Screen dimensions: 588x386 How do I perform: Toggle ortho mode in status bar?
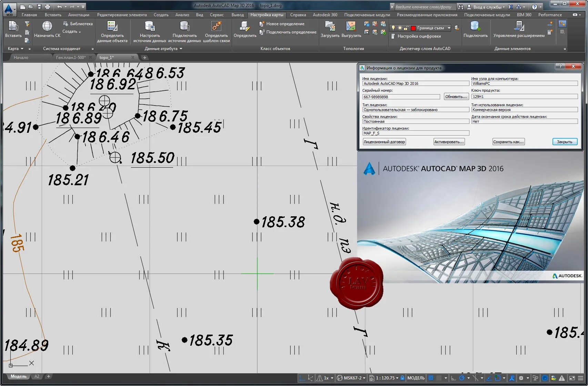pos(454,378)
